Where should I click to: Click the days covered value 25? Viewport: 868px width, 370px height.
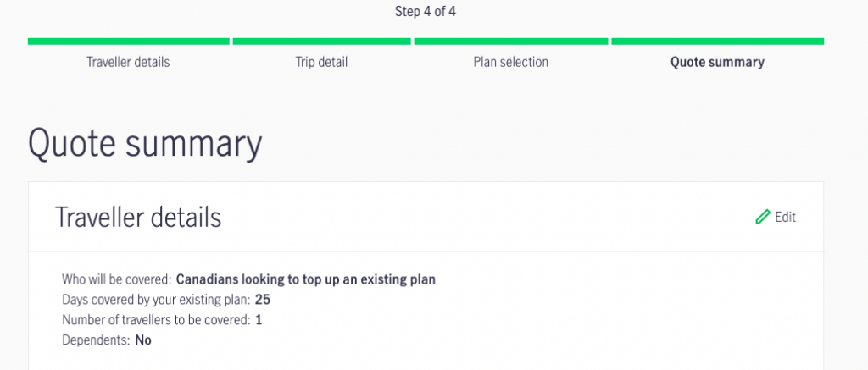point(263,300)
